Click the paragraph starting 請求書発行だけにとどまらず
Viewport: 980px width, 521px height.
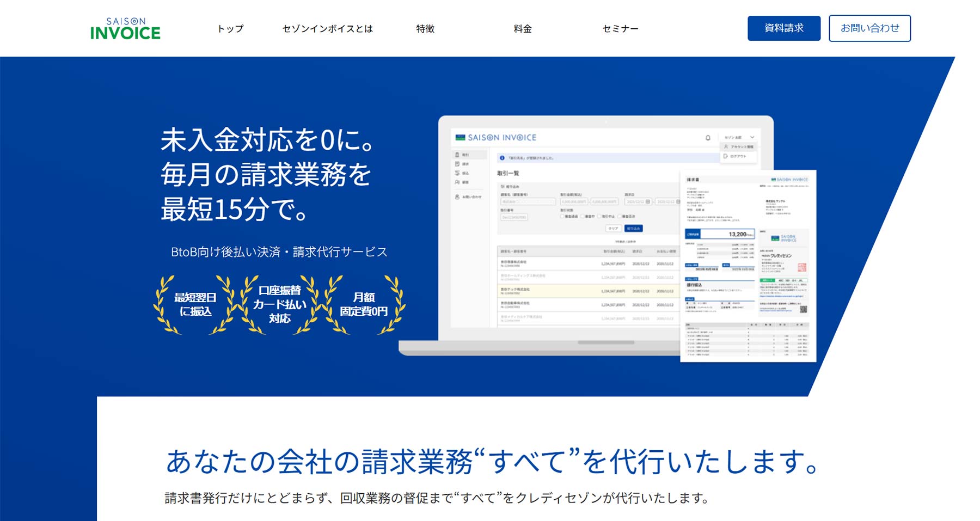pyautogui.click(x=437, y=498)
